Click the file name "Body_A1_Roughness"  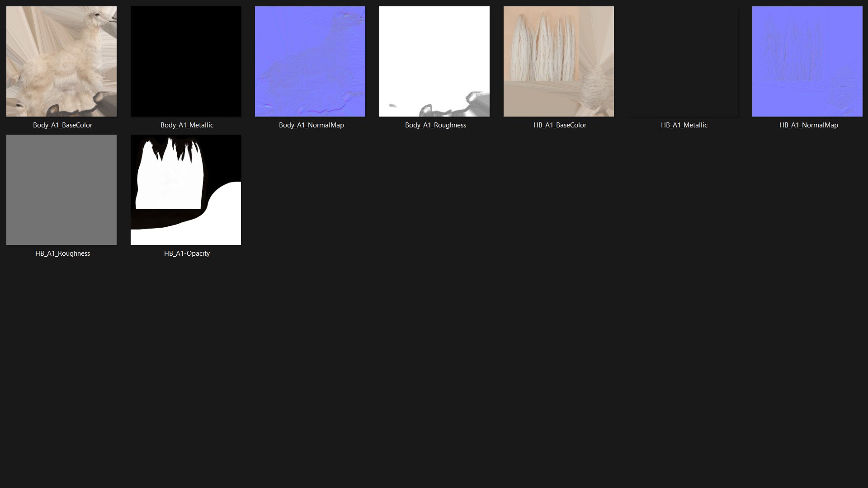click(435, 125)
